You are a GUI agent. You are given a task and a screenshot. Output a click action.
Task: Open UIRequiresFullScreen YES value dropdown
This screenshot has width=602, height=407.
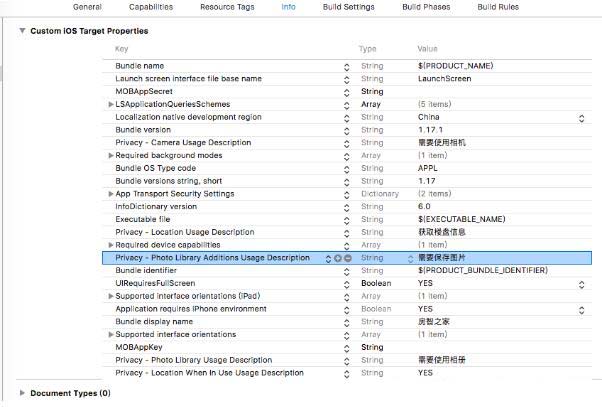[581, 284]
